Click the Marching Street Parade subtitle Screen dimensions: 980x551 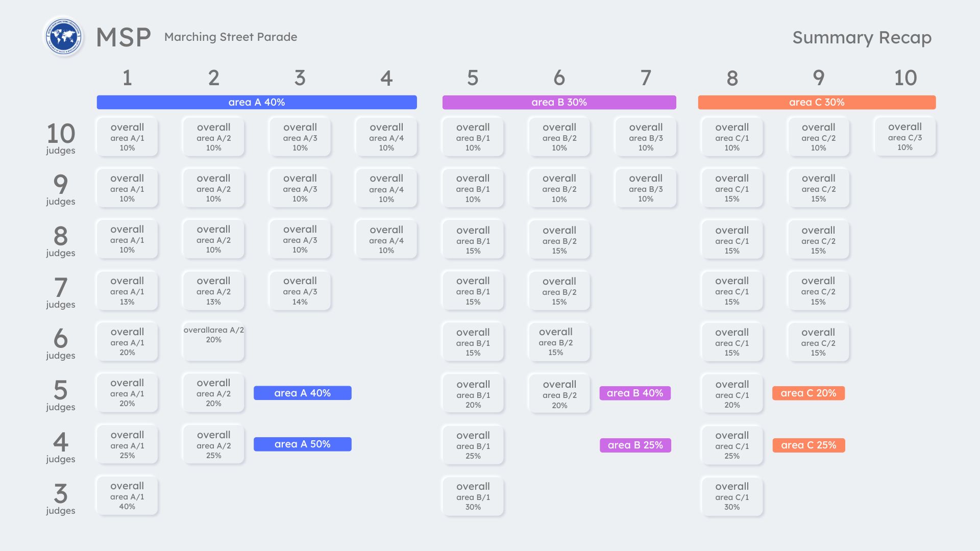(x=231, y=37)
